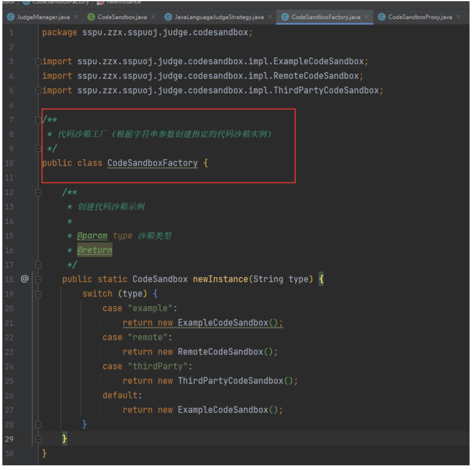
Task: Switch to the CodeSandbox.java tab
Action: (x=122, y=17)
